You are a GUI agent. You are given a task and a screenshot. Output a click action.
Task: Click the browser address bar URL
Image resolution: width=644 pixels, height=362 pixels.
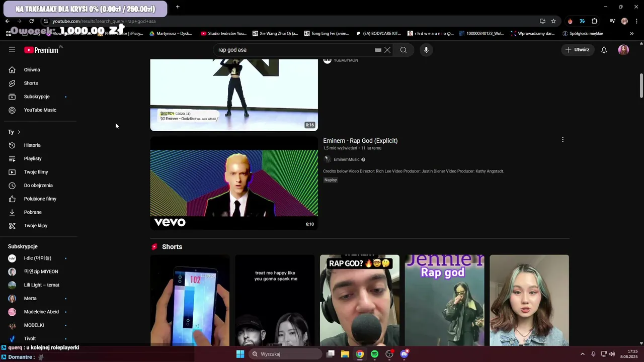point(104,21)
